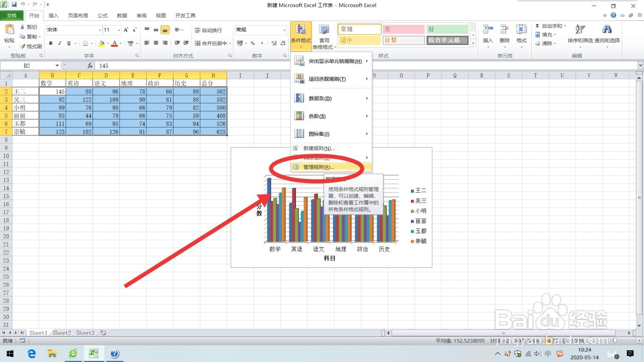Image resolution: width=644 pixels, height=362 pixels.
Task: Click the decrease font size icon
Action: pyautogui.click(x=135, y=30)
